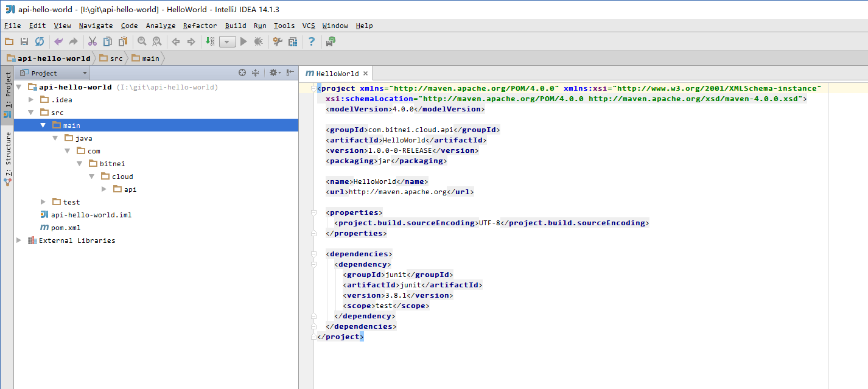Open the Navigate menu
The height and width of the screenshot is (389, 868).
(x=96, y=26)
